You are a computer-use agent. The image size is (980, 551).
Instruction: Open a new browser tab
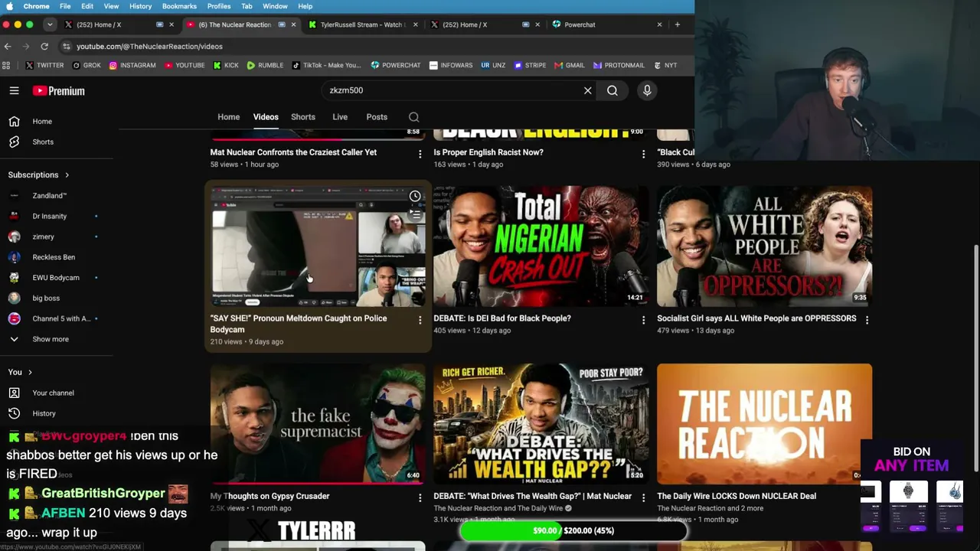677,24
